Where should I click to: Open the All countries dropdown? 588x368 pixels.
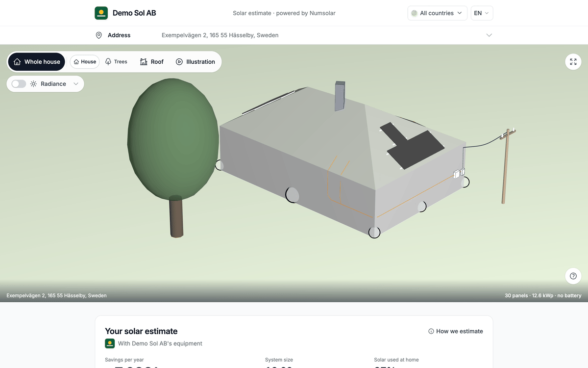437,13
